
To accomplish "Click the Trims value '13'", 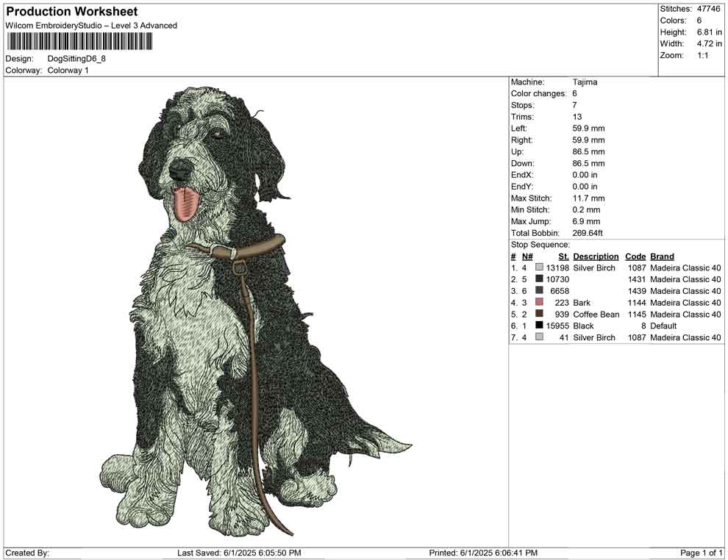I will coord(577,117).
